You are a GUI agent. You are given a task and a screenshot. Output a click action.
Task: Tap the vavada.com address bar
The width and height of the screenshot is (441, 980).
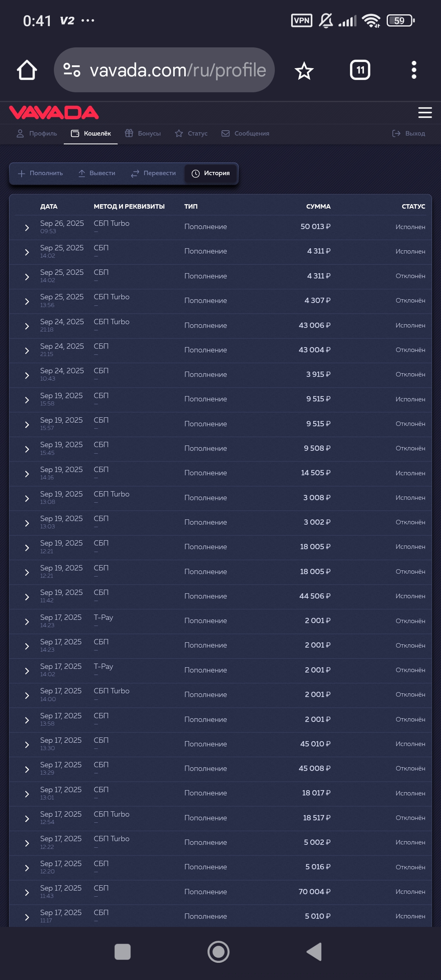178,70
